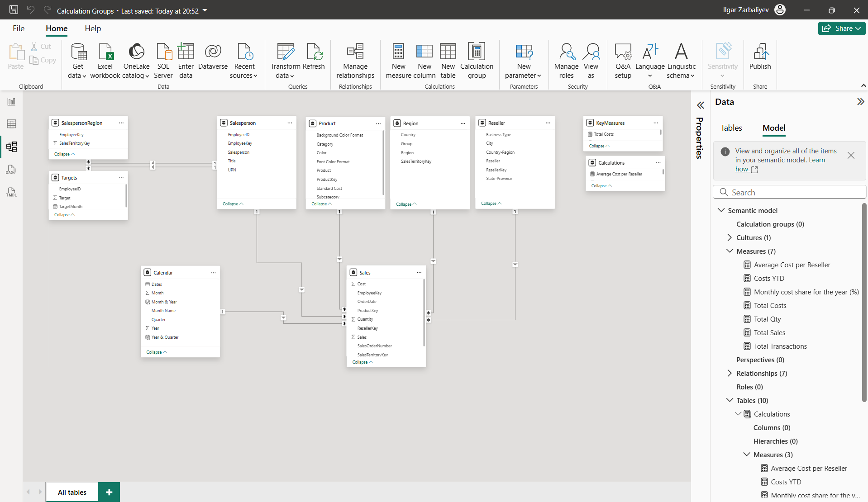
Task: Select the Costs YTD measure under Semantic model
Action: click(769, 278)
